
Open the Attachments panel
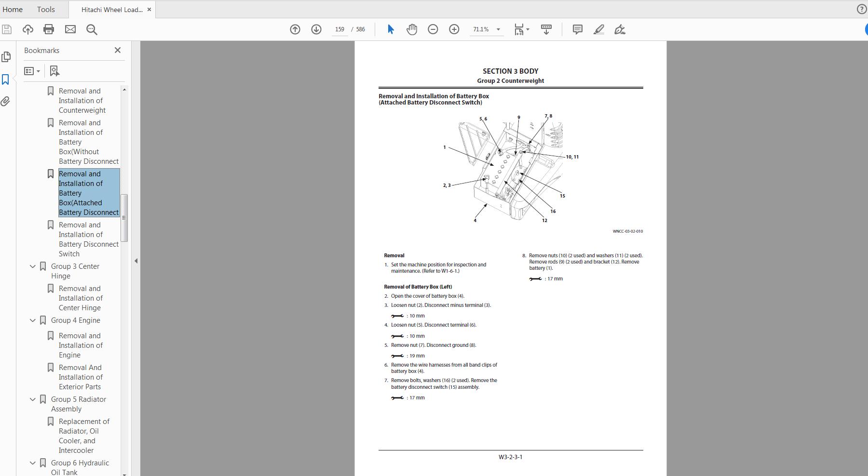click(x=6, y=101)
